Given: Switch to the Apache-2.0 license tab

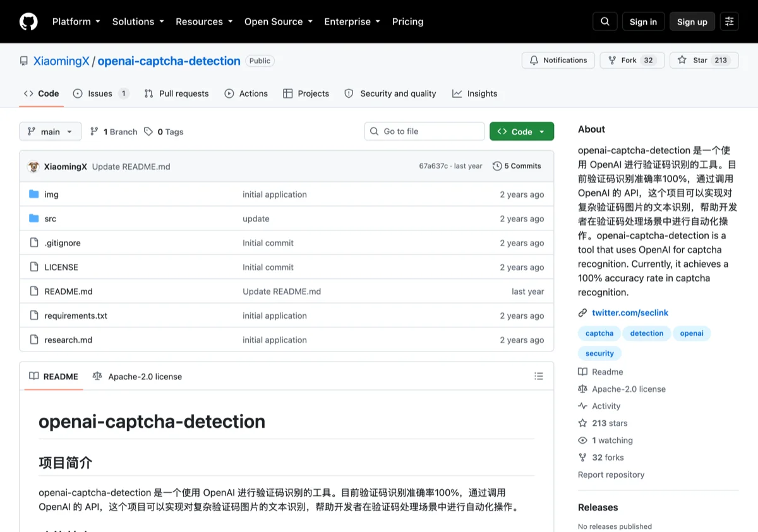Looking at the screenshot, I should coord(137,376).
